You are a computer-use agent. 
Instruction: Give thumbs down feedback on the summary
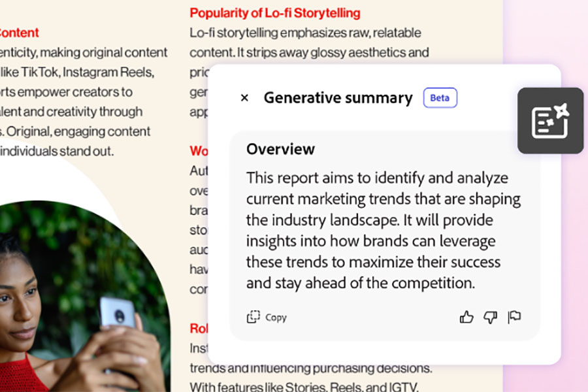(x=490, y=317)
